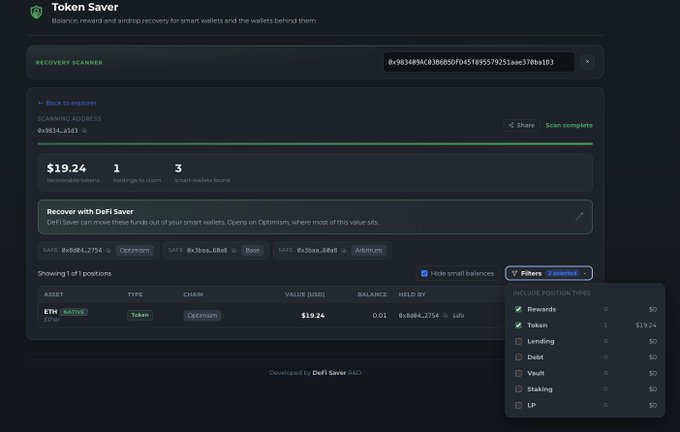The image size is (680, 432).
Task: Select the Base chain tag
Action: tap(252, 251)
